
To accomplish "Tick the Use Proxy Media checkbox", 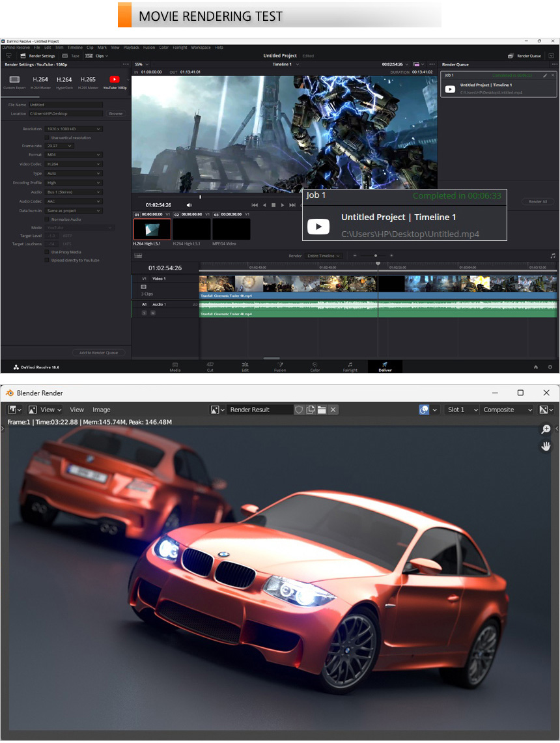I will [47, 251].
